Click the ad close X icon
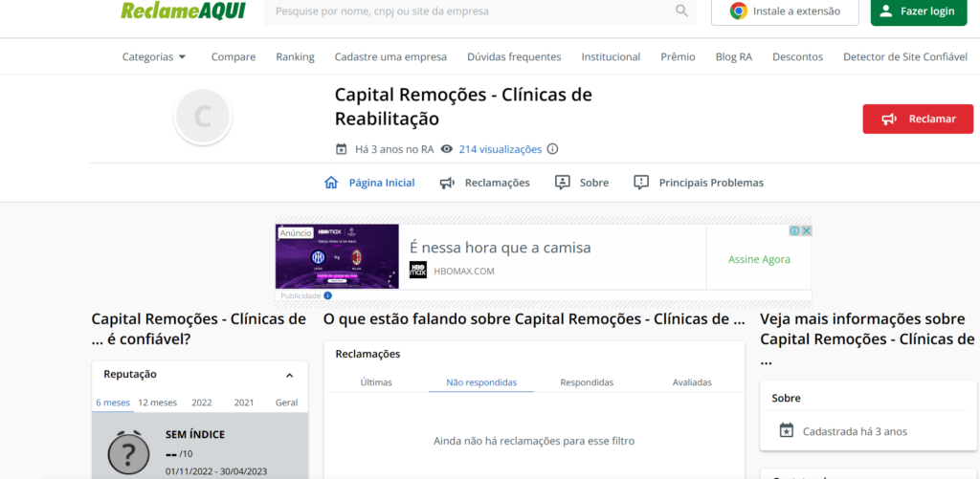The width and height of the screenshot is (980, 479). 807,230
